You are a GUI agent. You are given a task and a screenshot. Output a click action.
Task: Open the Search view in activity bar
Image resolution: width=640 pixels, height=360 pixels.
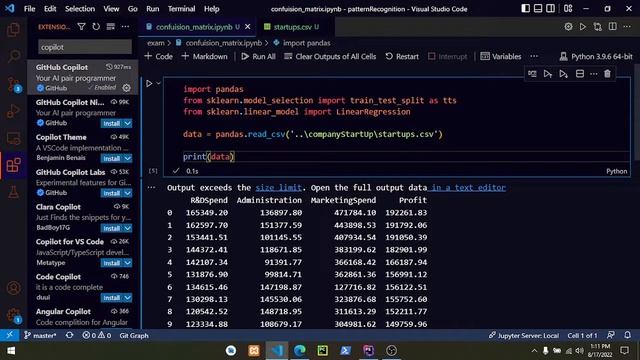[13, 56]
